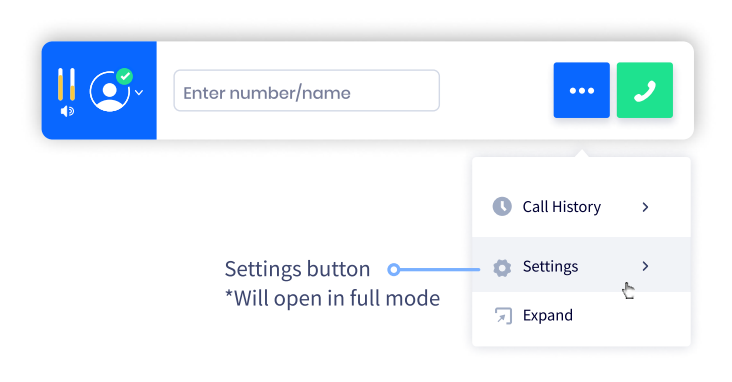Screen dimensions: 732x382
Task: Click the Call History clock icon
Action: pos(502,206)
